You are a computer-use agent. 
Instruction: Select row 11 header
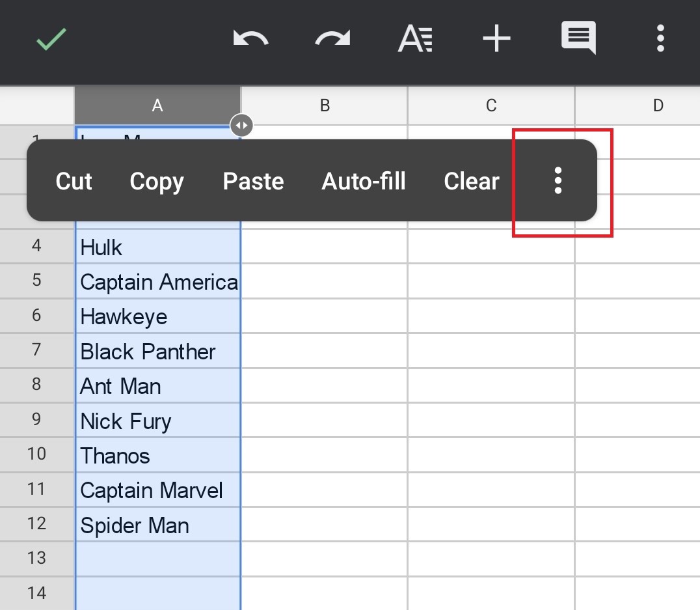click(x=36, y=490)
